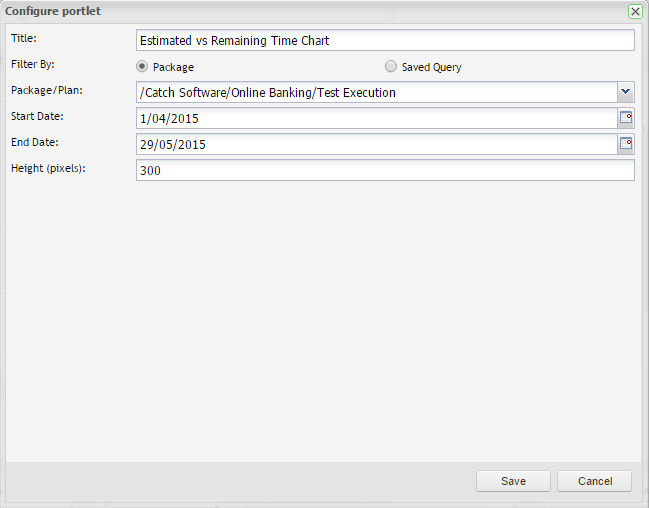
Task: Click the "Title:" field label
Action: (x=22, y=38)
